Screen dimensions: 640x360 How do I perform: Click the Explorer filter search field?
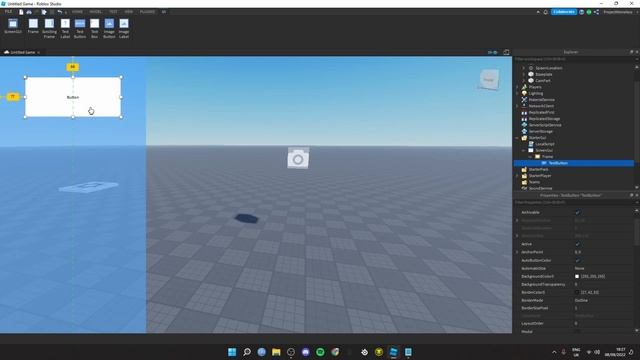click(x=573, y=59)
